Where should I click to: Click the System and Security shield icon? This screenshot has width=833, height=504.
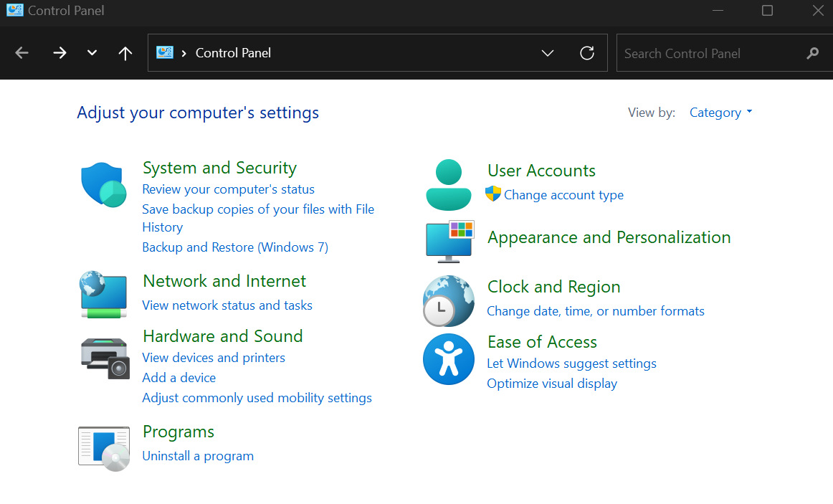point(103,184)
